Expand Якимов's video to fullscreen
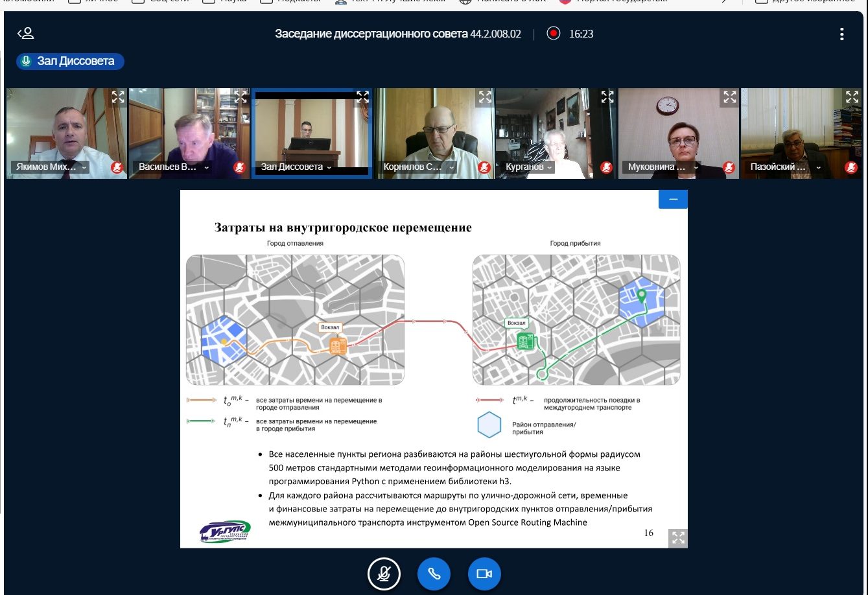This screenshot has height=595, width=868. click(x=117, y=97)
